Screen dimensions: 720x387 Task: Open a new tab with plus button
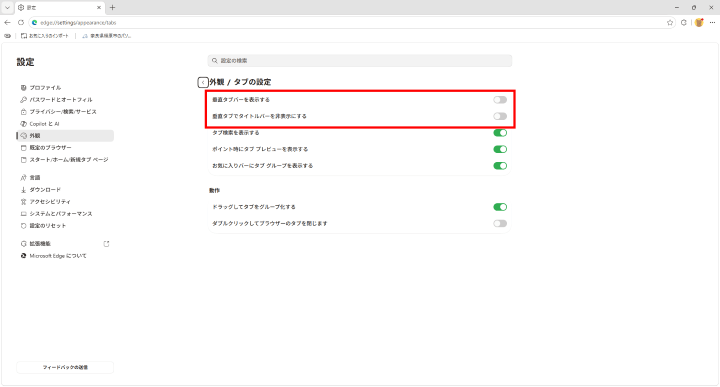point(112,7)
